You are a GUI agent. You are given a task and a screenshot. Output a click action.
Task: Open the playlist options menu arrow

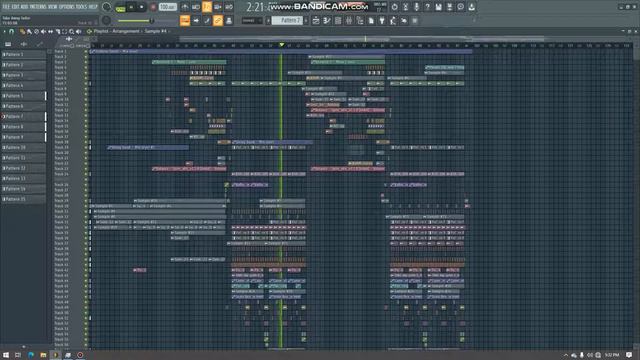click(x=4, y=31)
